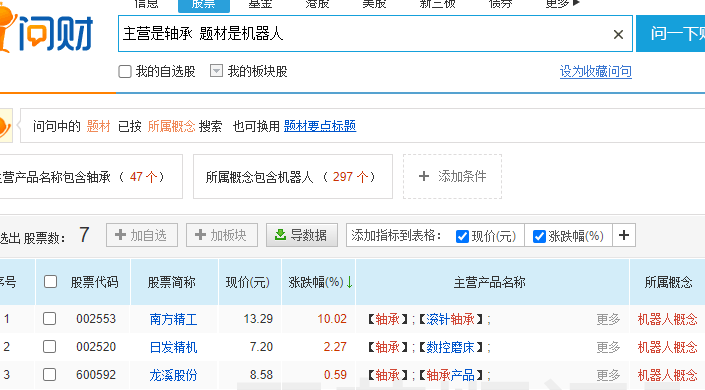Click the 所属概念 column header
The height and width of the screenshot is (390, 705).
pos(668,282)
